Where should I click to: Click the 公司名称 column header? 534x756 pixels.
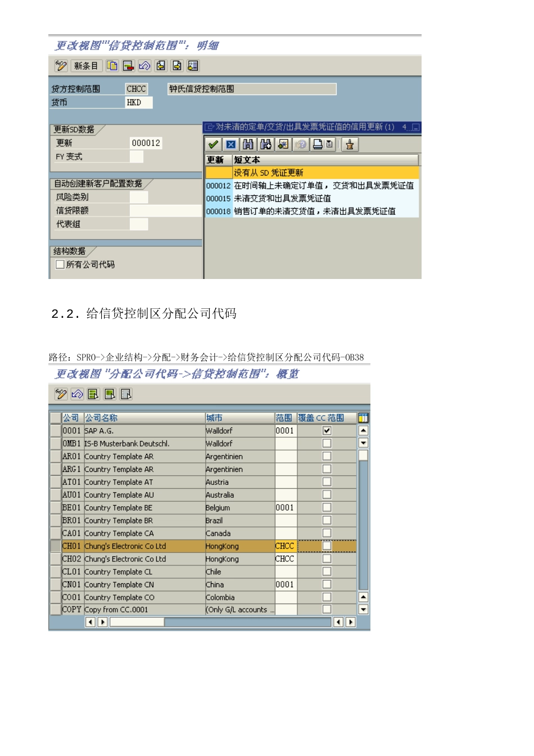(144, 418)
